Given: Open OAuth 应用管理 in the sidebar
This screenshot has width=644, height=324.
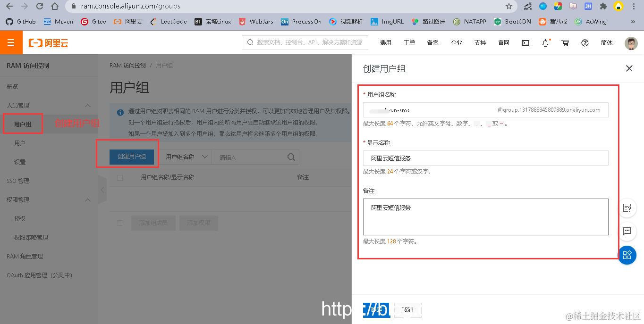Looking at the screenshot, I should pyautogui.click(x=39, y=275).
